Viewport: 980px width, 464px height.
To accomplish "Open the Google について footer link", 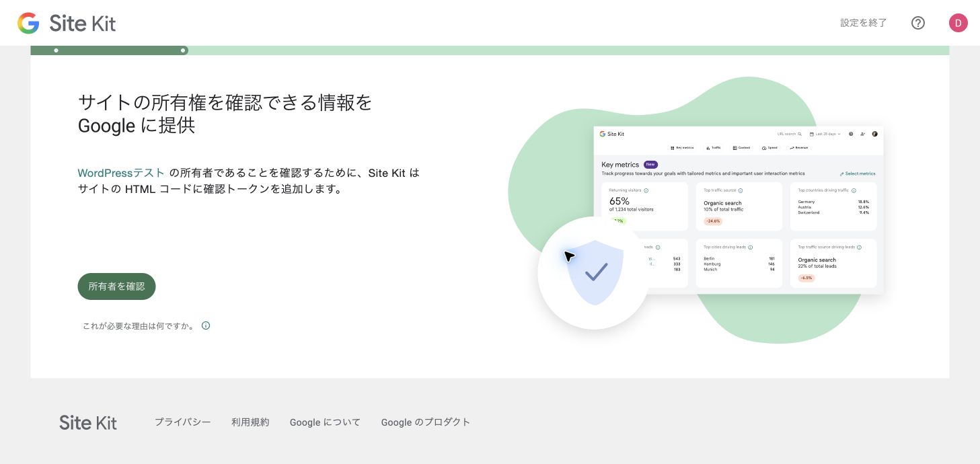I will (325, 422).
